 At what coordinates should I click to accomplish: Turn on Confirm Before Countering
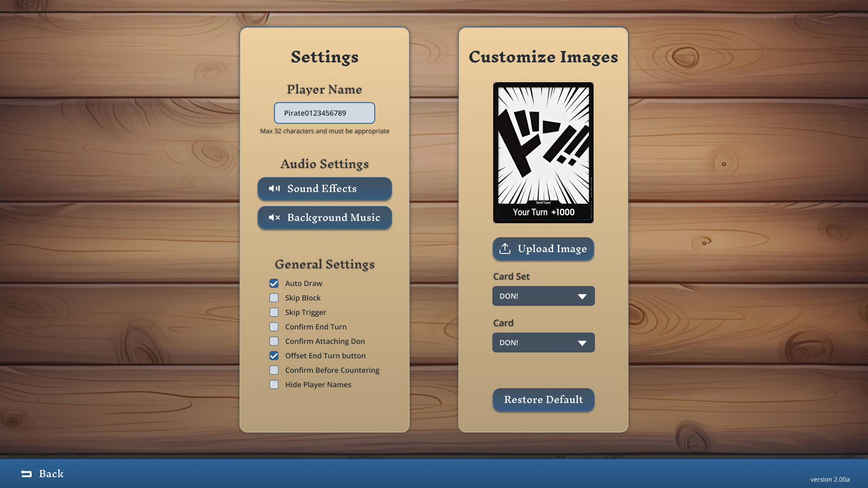coord(274,370)
